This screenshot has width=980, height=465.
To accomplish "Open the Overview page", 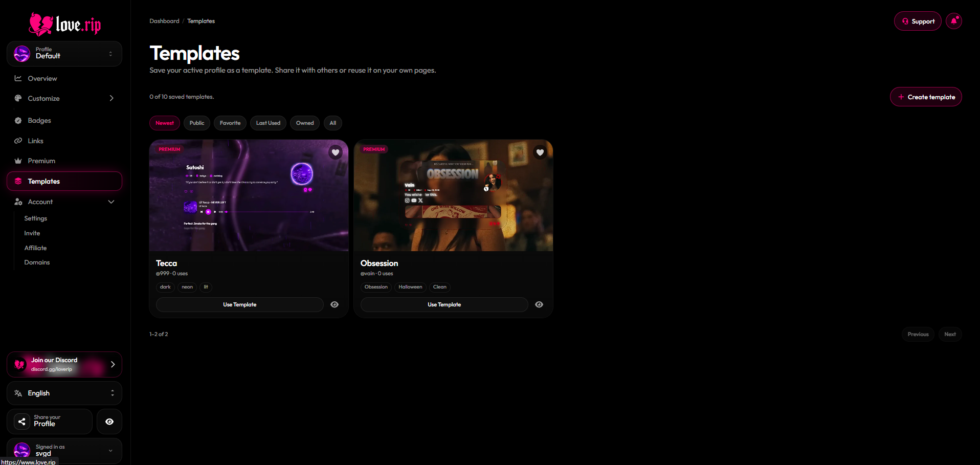I will [x=64, y=78].
